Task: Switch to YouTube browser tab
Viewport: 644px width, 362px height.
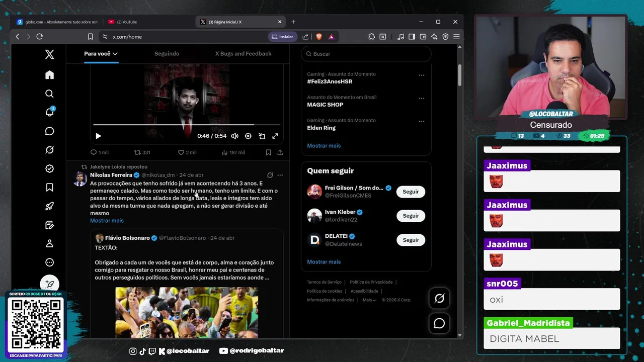Action: click(148, 22)
